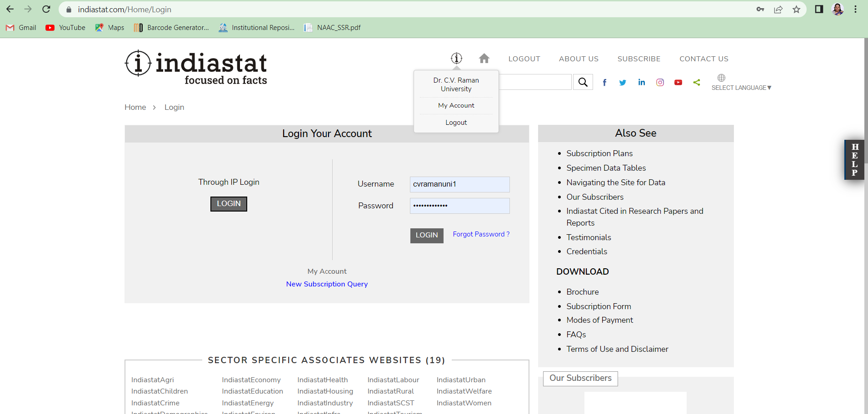Viewport: 868px width, 414px height.
Task: Click the Forgot Password link
Action: 481,234
